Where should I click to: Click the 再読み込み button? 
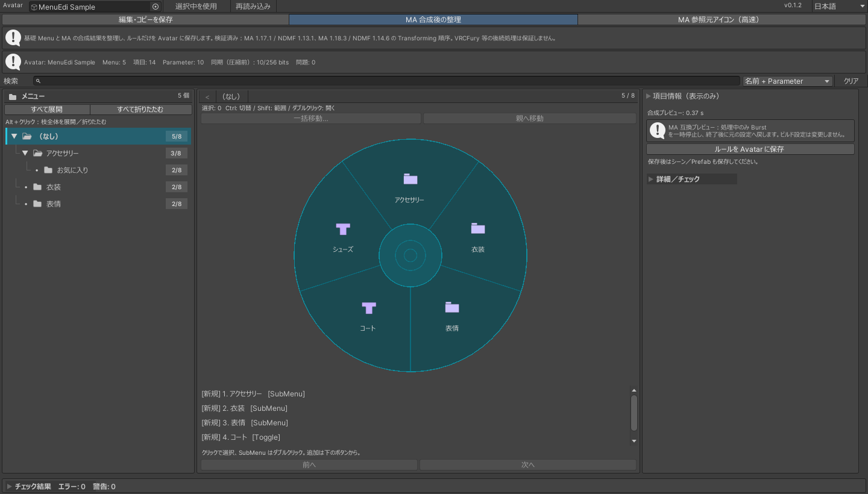point(253,6)
